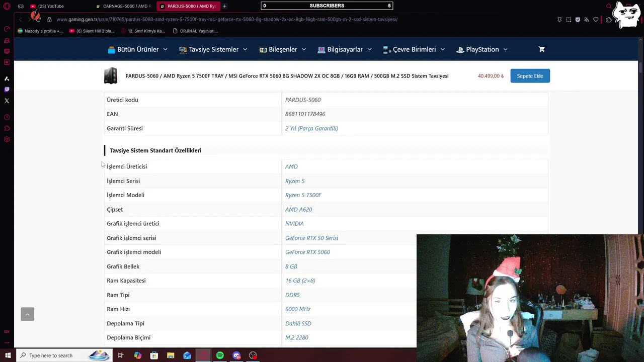
Task: Go back with the browser back arrow
Action: click(20, 20)
